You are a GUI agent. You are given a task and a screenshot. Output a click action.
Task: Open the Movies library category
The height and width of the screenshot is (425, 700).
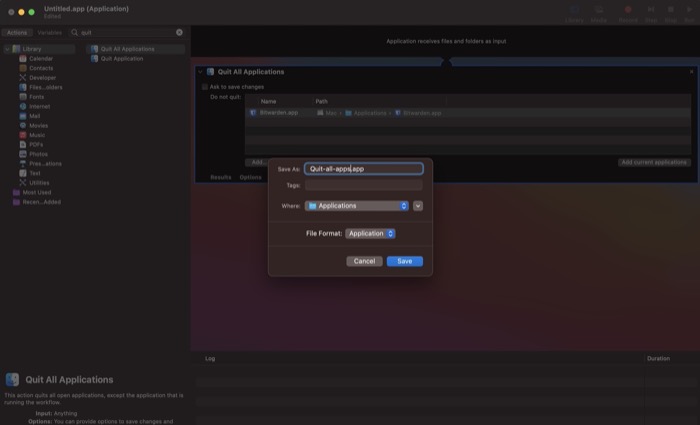coord(33,125)
